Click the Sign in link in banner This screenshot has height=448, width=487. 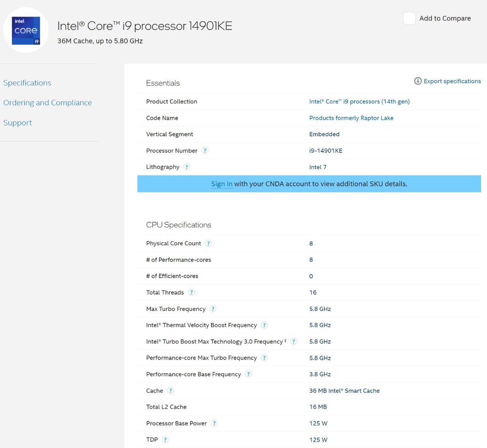tap(222, 184)
